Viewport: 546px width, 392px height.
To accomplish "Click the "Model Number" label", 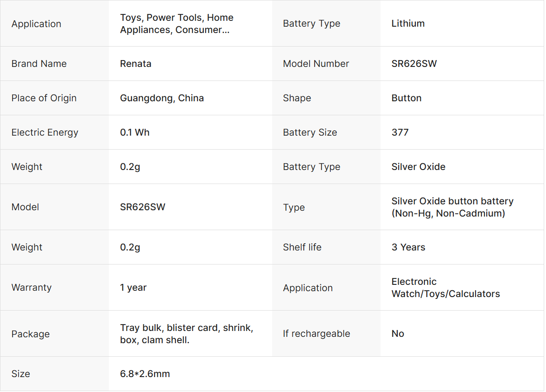I will click(x=316, y=64).
